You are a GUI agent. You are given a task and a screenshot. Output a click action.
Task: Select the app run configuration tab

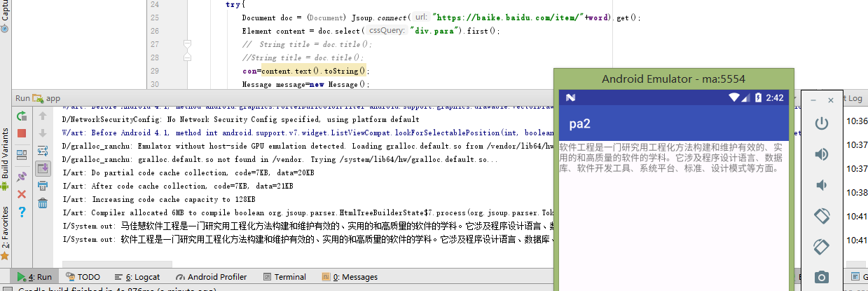click(x=47, y=99)
